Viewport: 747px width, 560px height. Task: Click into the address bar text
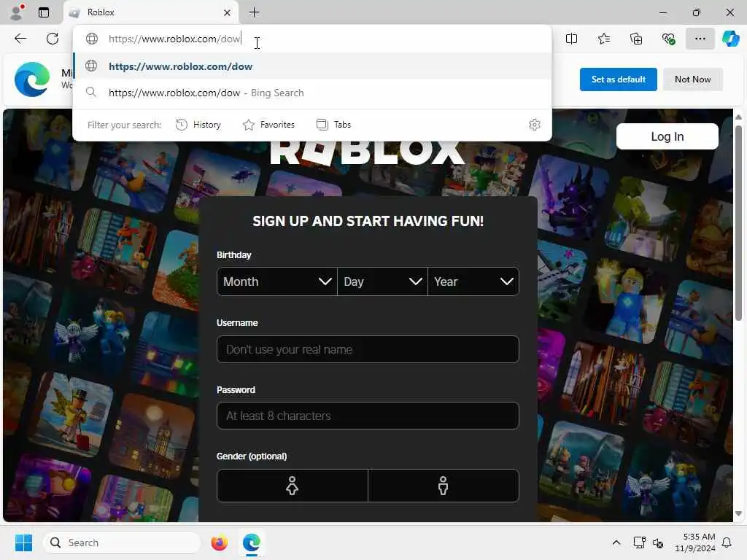[x=174, y=39]
